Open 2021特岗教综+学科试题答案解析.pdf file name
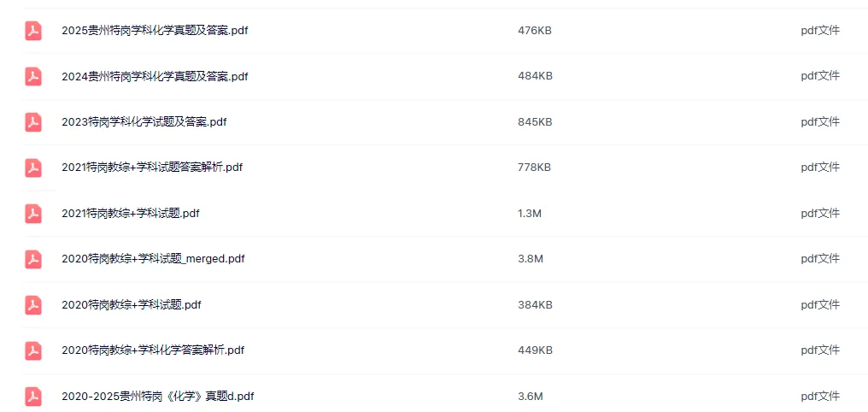 (152, 168)
